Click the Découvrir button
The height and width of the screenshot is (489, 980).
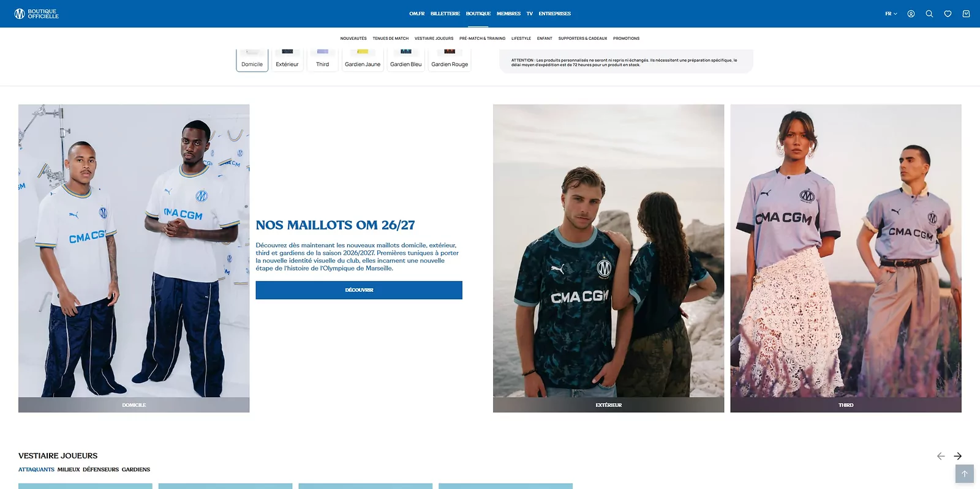tap(359, 290)
